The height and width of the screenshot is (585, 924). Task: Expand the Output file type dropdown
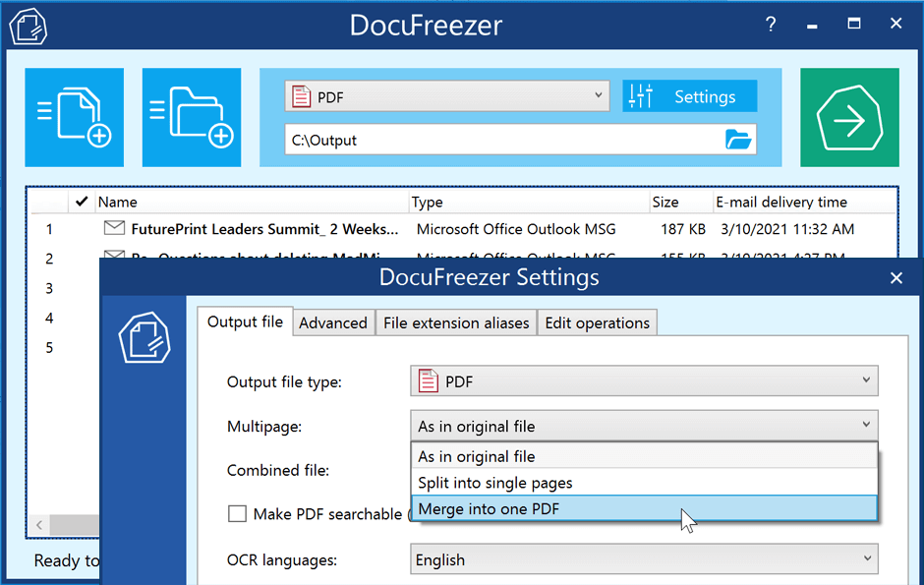point(644,381)
